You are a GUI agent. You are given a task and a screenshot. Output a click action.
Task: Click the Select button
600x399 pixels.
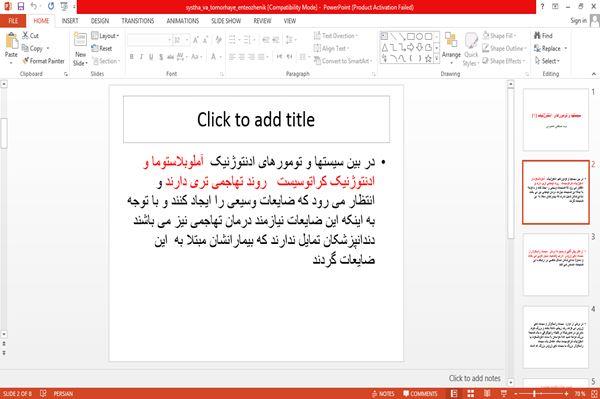tap(547, 61)
